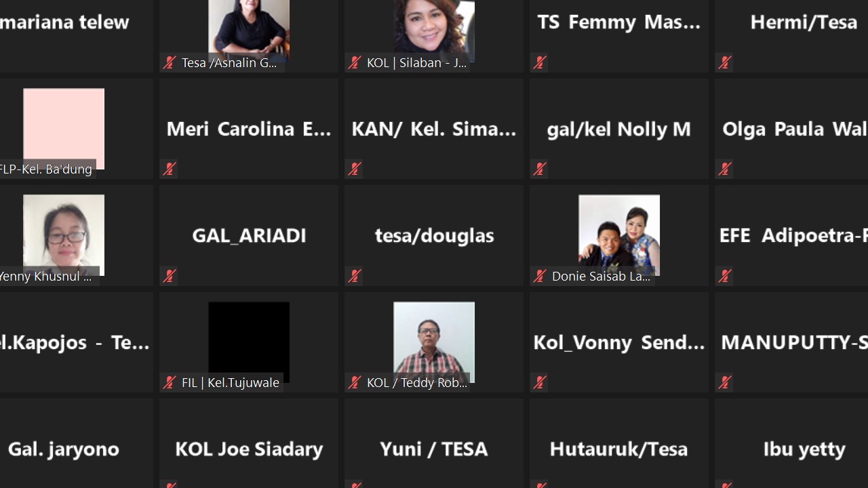The image size is (868, 488).
Task: Click muted mic icon on Meri Carolina tile
Action: [170, 169]
